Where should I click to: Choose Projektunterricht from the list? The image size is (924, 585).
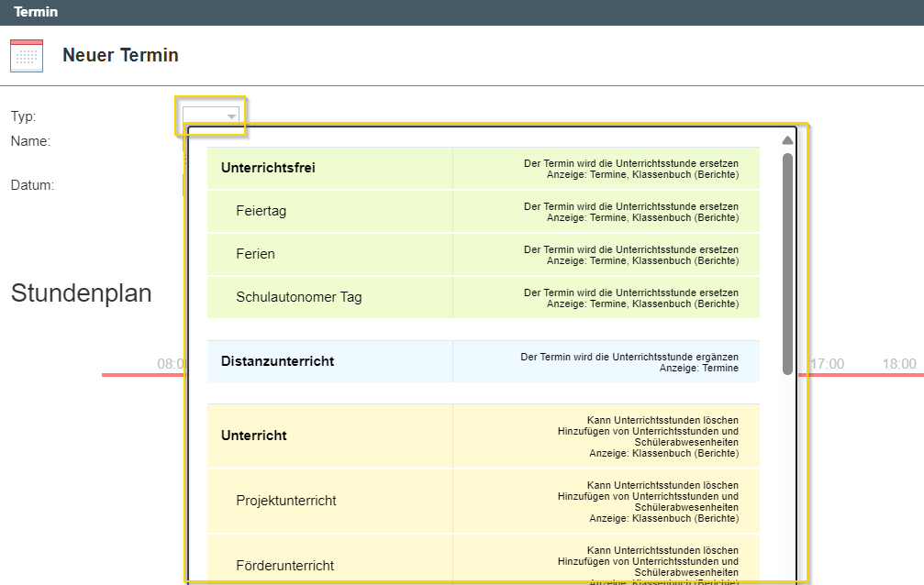click(484, 502)
